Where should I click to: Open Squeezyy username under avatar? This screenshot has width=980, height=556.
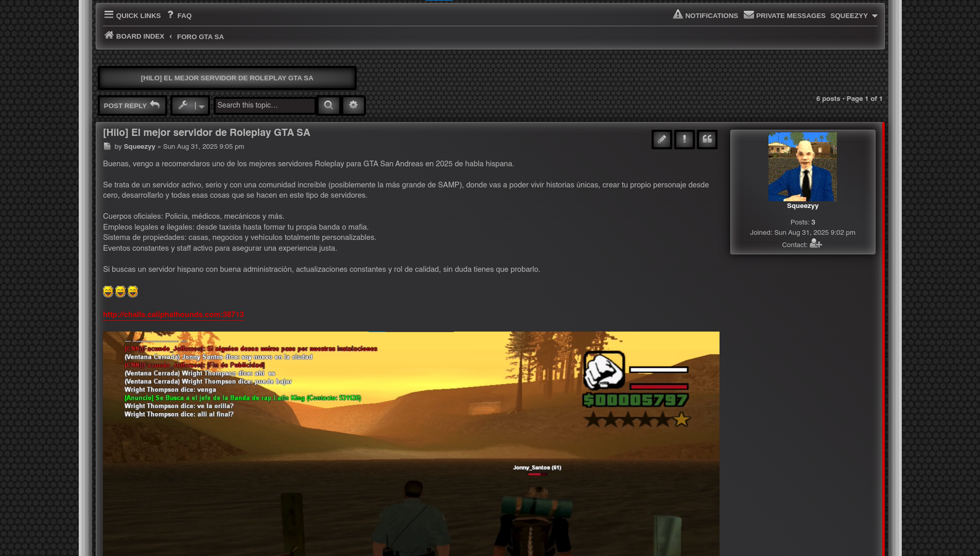[802, 206]
